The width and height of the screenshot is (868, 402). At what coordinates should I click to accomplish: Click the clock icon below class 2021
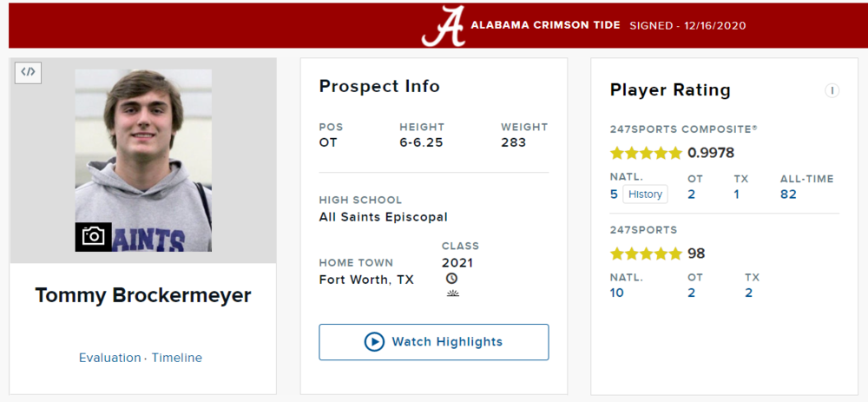tap(451, 279)
